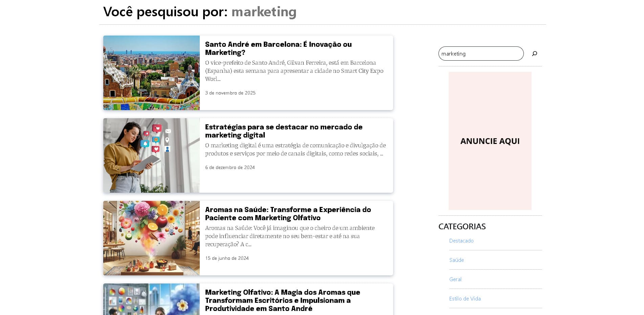Click the date 6 de dezembro de 2024
The width and height of the screenshot is (644, 315).
click(x=230, y=167)
